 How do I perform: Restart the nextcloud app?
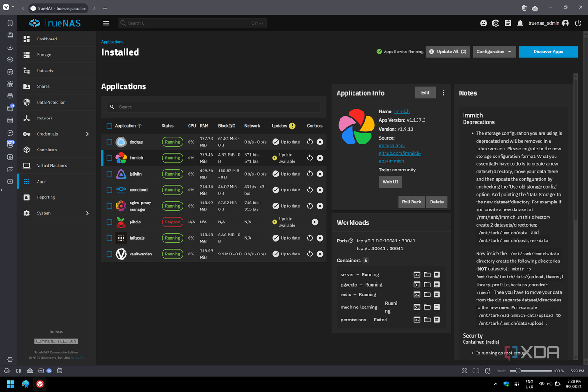click(x=310, y=190)
